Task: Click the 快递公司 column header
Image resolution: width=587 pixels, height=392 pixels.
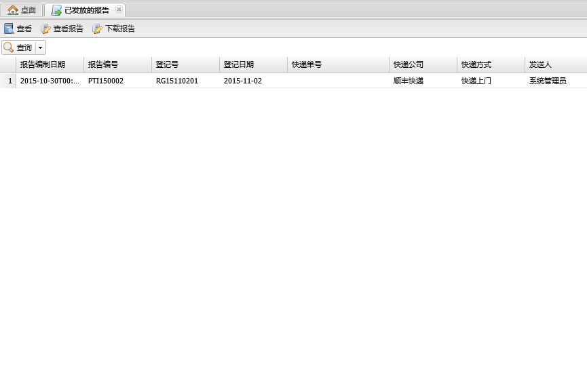Action: tap(409, 64)
